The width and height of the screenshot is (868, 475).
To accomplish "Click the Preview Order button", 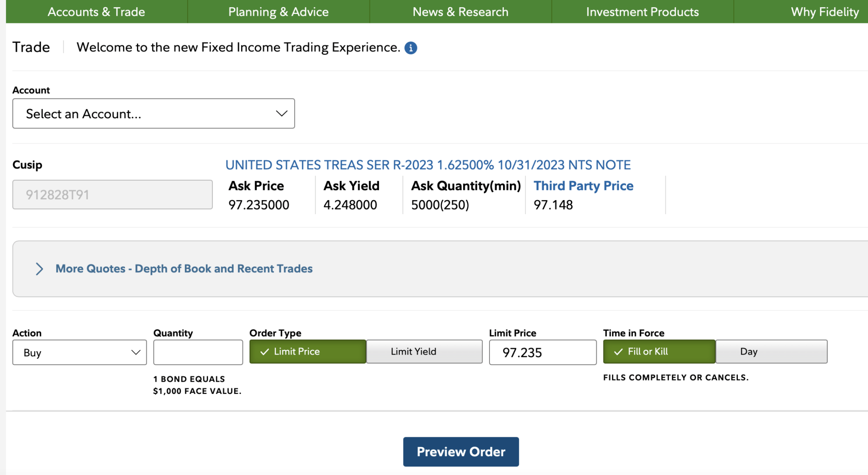I will (x=461, y=452).
